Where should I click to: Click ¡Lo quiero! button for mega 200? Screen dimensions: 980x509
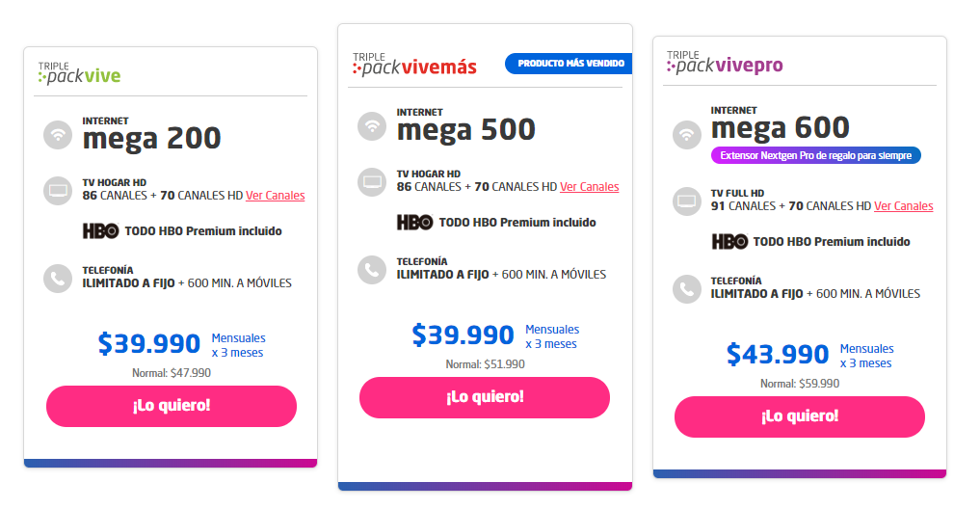coord(172,407)
